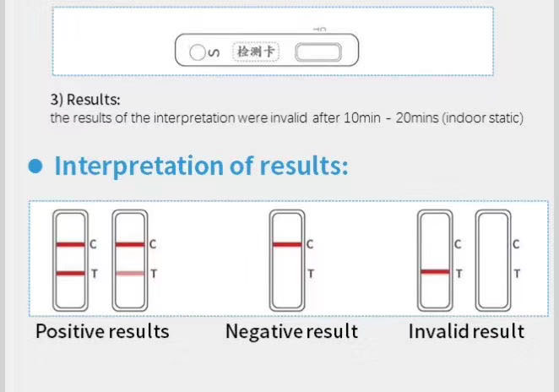Click the faint pink T line
This screenshot has width=559, height=392.
coord(130,274)
